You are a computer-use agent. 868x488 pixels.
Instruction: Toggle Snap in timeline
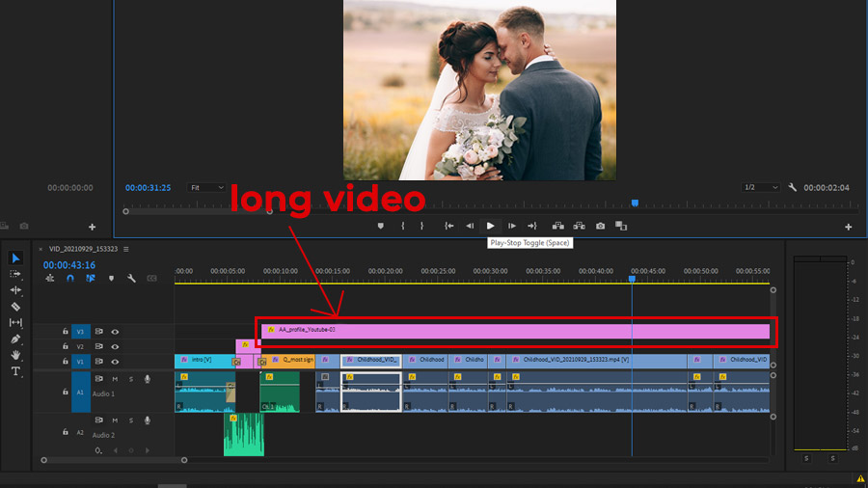pos(70,279)
